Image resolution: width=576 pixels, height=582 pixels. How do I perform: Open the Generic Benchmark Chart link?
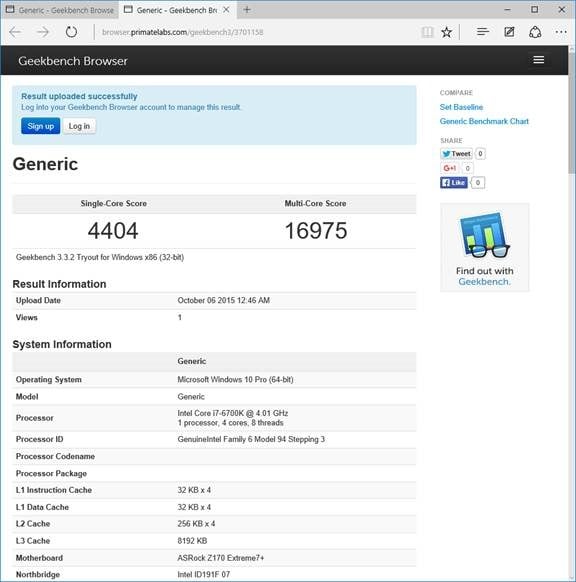coord(484,121)
